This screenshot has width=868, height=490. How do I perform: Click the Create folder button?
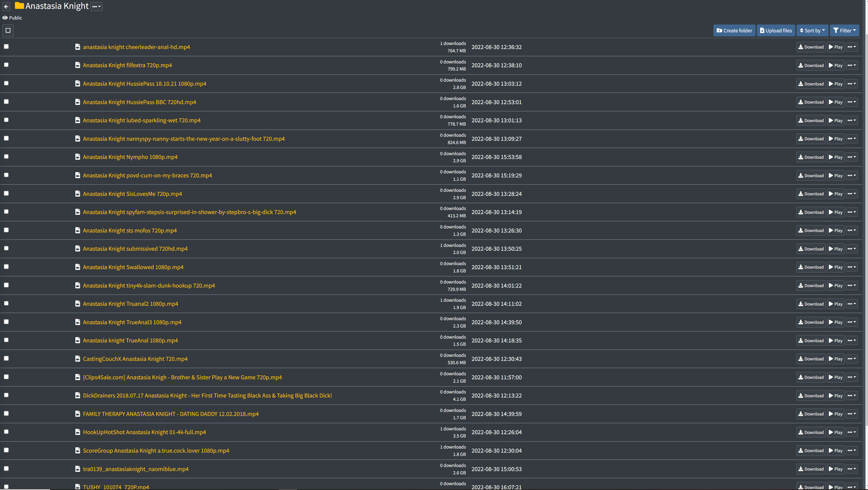click(734, 30)
